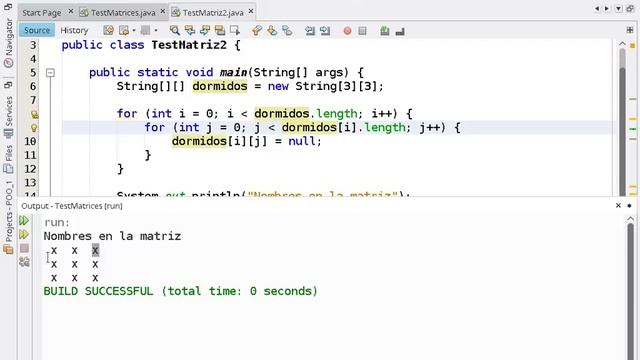
Task: Click the hint bulb on line 9
Action: tap(34, 128)
